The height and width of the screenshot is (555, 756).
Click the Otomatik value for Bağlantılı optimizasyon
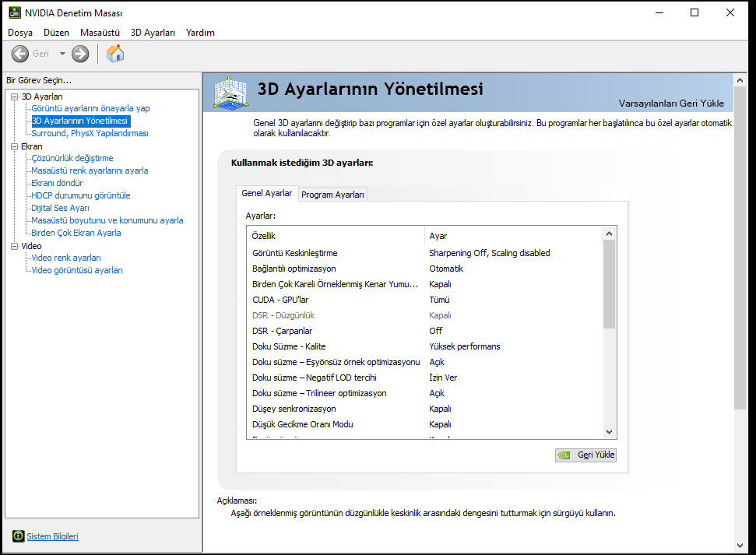pyautogui.click(x=446, y=269)
